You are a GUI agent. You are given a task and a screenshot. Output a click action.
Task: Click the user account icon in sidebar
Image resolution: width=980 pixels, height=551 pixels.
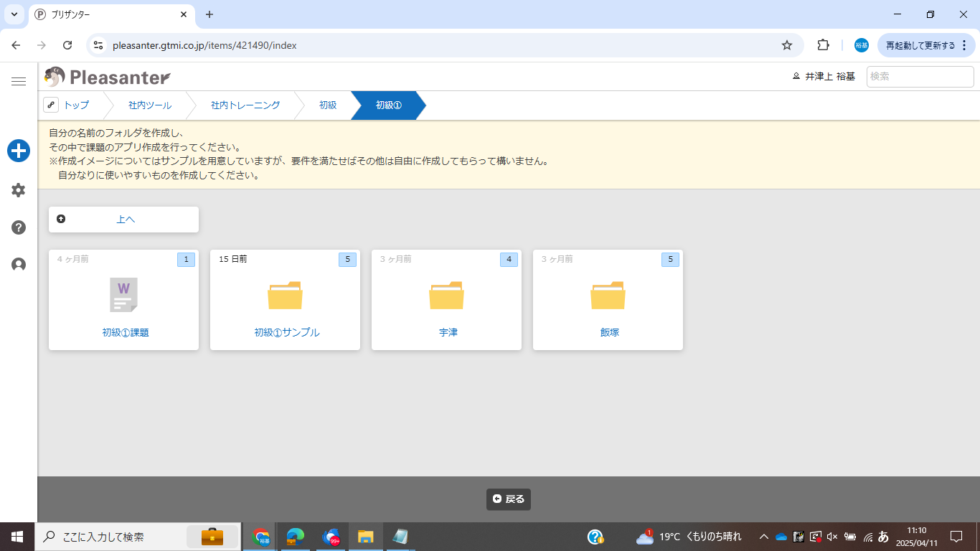(19, 265)
